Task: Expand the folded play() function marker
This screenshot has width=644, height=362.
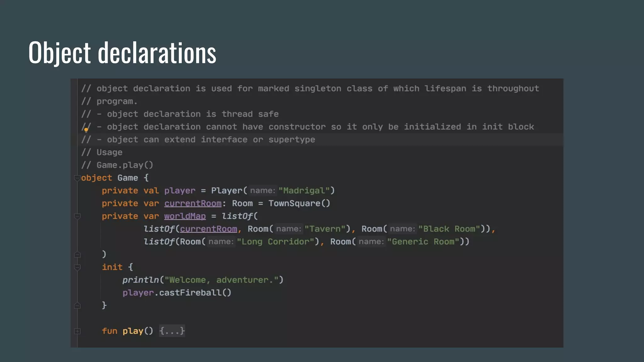Action: pos(77,331)
